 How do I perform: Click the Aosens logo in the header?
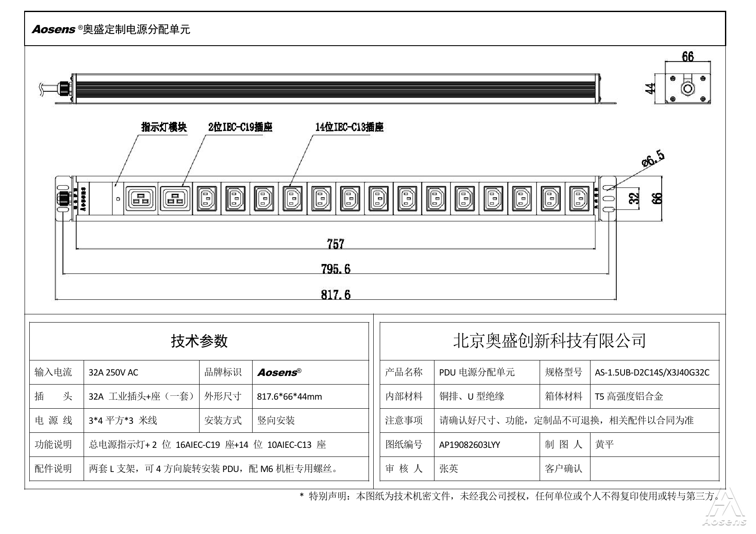click(54, 29)
